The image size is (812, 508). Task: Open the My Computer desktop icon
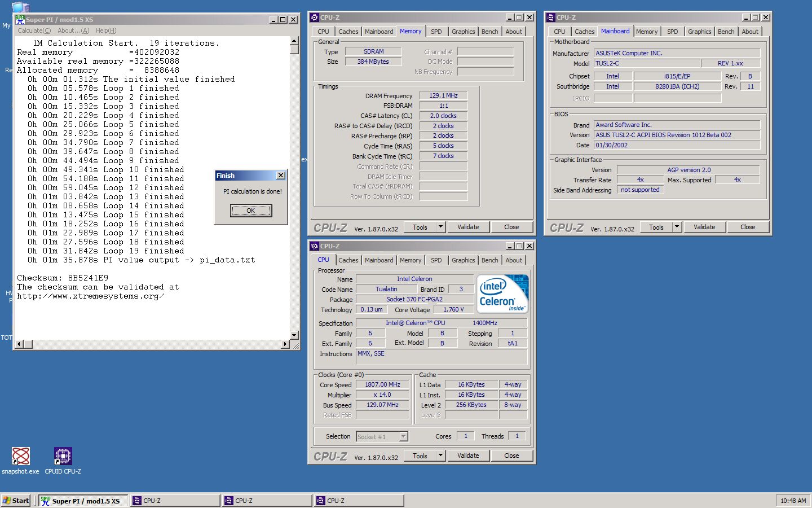tap(20, 7)
